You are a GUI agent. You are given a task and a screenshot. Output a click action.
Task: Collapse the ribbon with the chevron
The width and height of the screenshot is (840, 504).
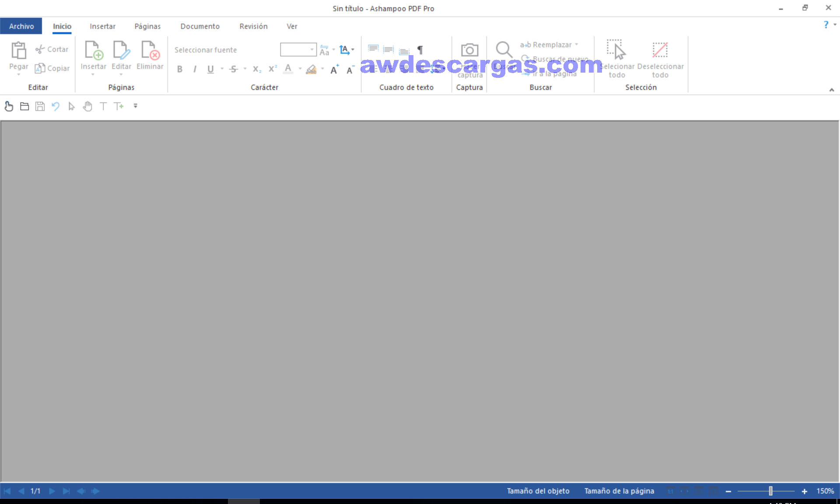[x=831, y=90]
